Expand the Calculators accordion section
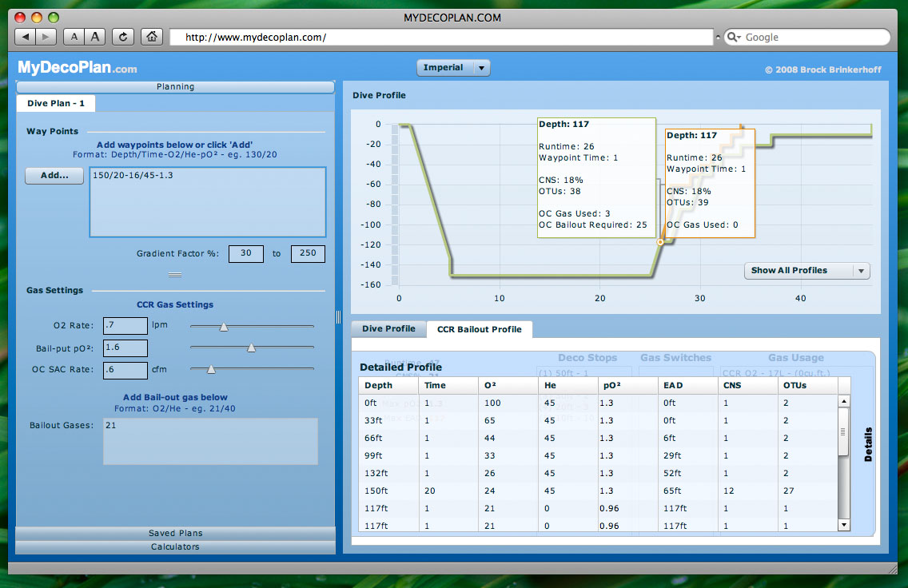The width and height of the screenshot is (908, 588). pos(175,547)
